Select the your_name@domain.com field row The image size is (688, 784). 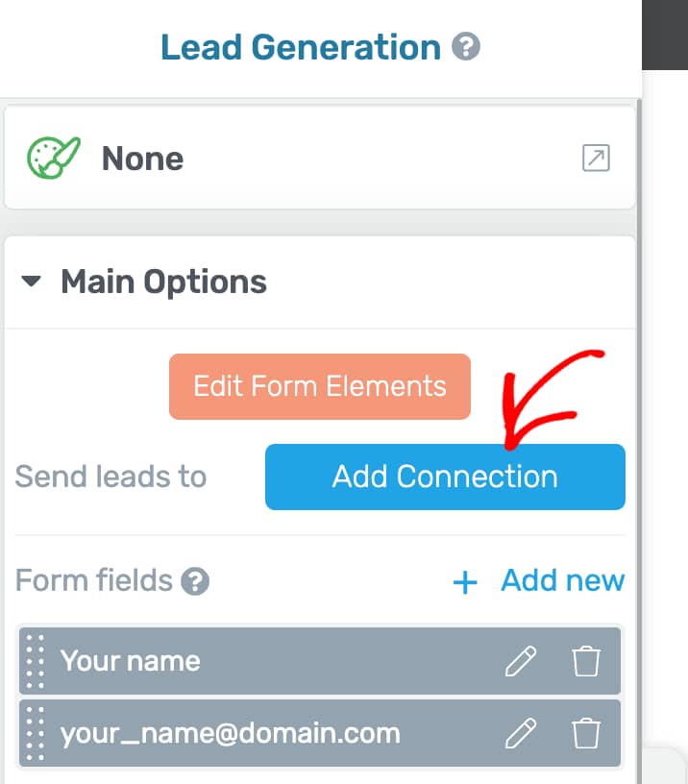coord(320,733)
